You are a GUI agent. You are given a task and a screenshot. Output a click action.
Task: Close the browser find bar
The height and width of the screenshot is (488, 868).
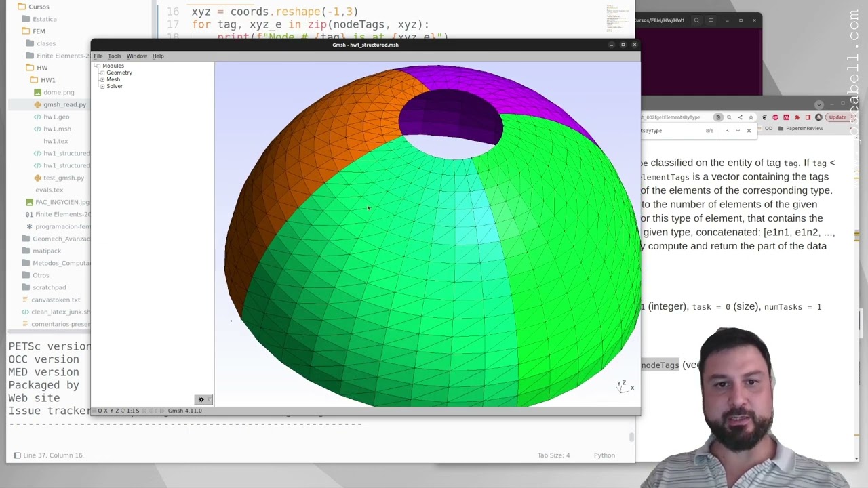tap(749, 131)
